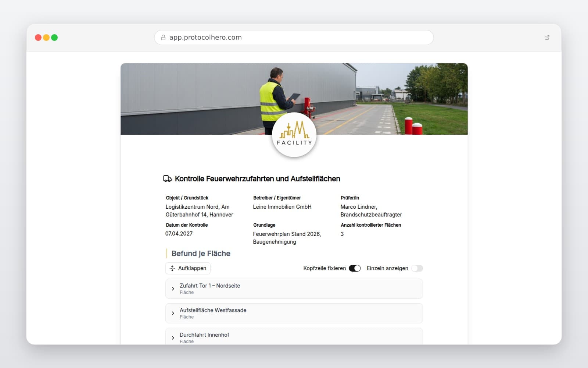Click the Datum der Kontrolle label
The image size is (588, 368).
coord(187,225)
